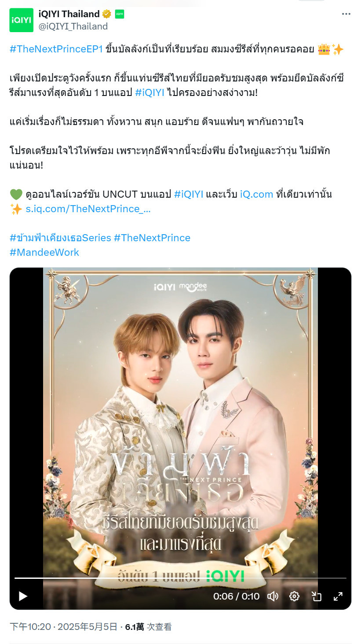
Task: Open video settings gear icon
Action: coord(295,596)
